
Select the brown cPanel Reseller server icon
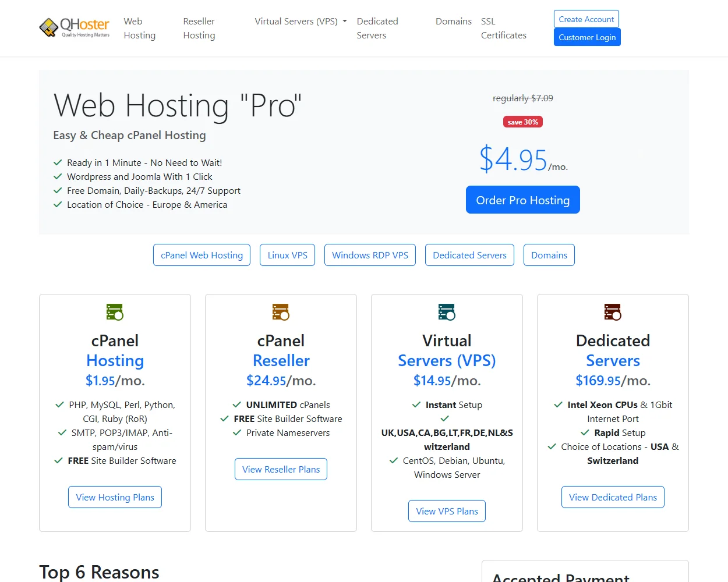click(x=281, y=312)
